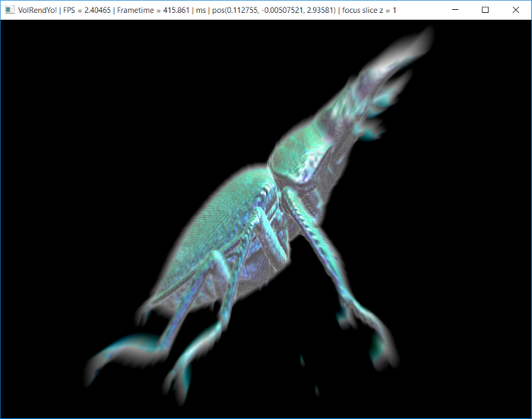Click the black background at bottom right
This screenshot has height=419, width=532.
[x=471, y=380]
